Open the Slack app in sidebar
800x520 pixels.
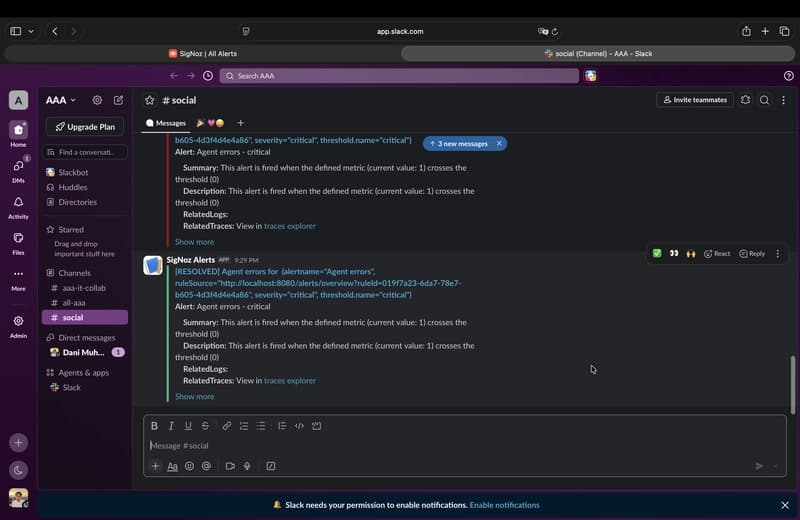click(71, 387)
